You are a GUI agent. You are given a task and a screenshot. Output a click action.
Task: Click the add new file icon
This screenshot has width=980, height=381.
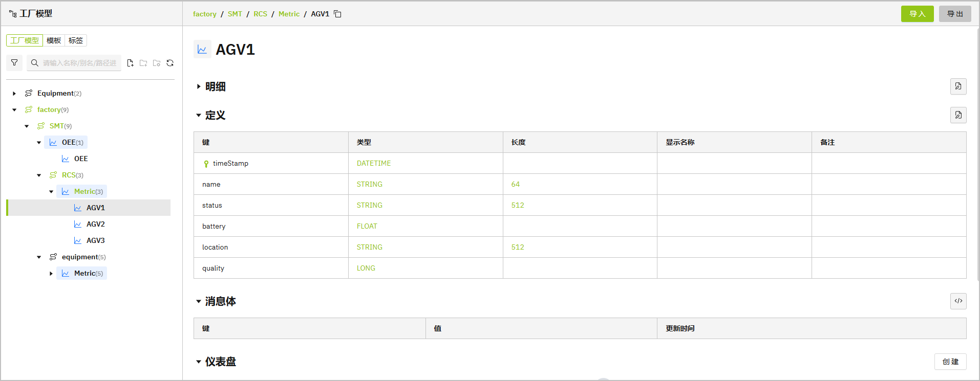[130, 63]
